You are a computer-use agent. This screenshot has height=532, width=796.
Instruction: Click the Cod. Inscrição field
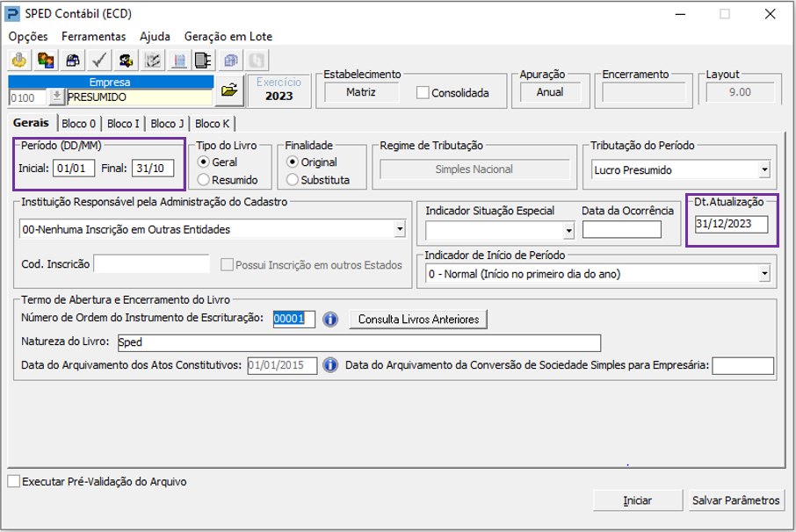(x=152, y=263)
